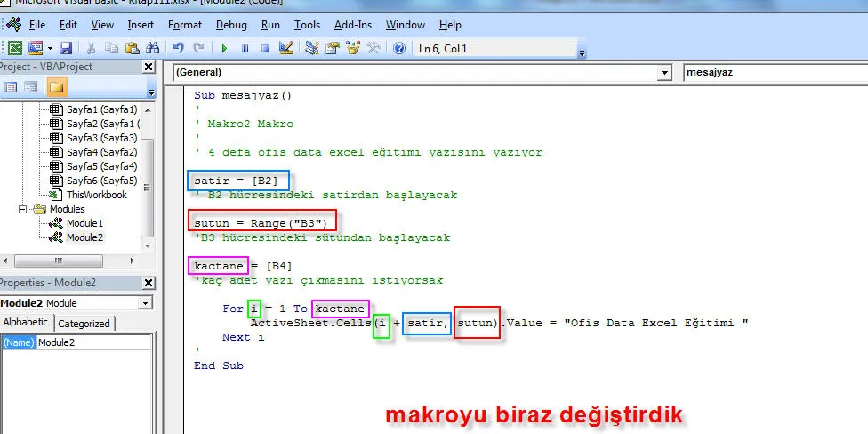The image size is (868, 434).
Task: Select Module1 in the project tree
Action: (84, 223)
